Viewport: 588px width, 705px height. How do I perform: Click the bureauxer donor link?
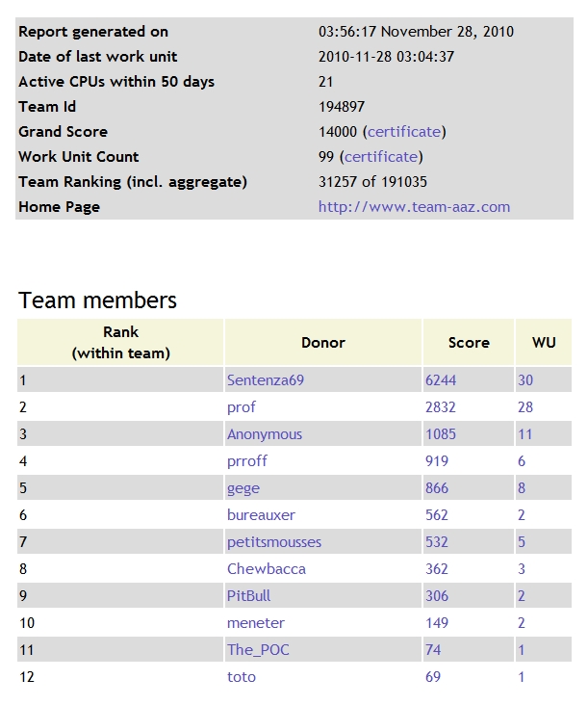(261, 515)
